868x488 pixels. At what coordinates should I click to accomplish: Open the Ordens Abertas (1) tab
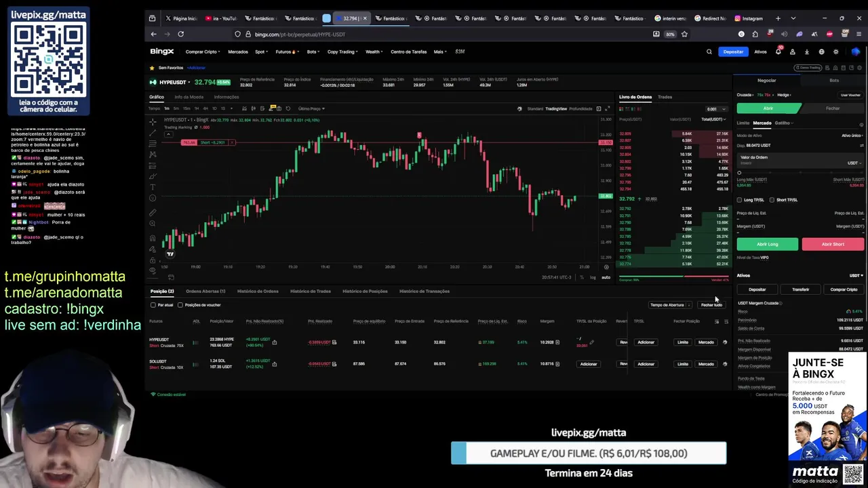(x=205, y=291)
